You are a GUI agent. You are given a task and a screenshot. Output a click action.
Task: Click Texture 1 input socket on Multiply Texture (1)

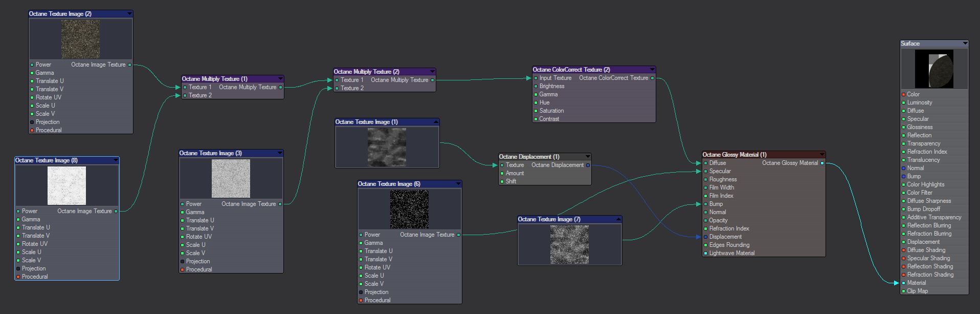[x=185, y=87]
